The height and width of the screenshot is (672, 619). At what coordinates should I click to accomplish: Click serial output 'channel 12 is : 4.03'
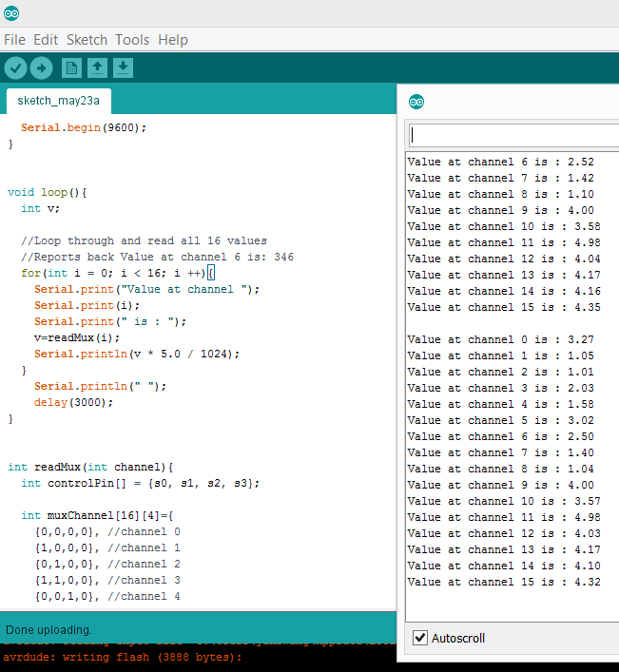[534, 533]
